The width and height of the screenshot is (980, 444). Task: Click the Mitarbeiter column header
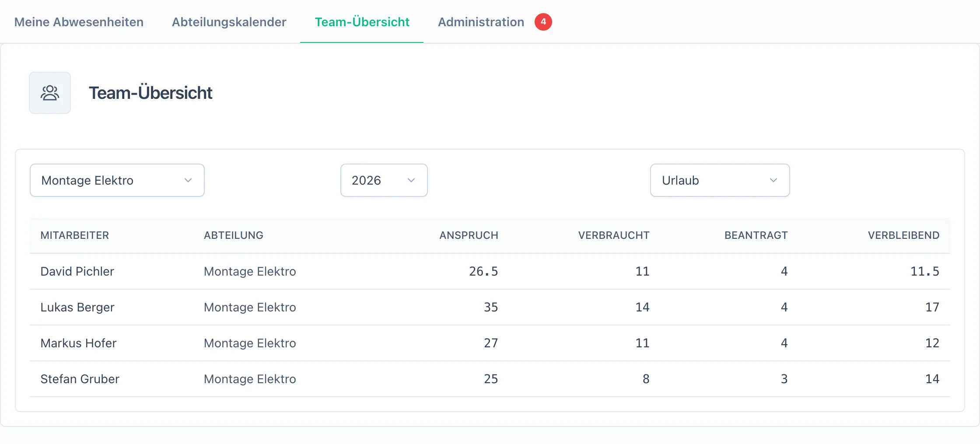[75, 235]
